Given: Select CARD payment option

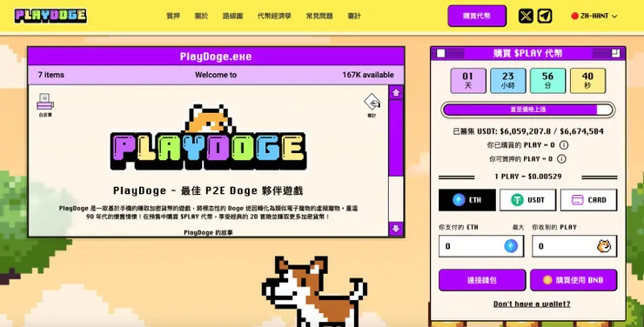Looking at the screenshot, I should (x=588, y=200).
